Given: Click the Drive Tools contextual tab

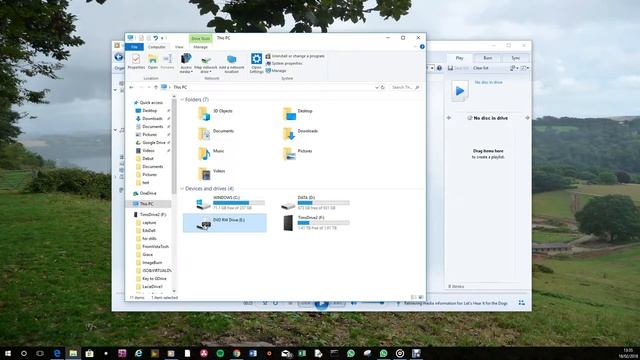Looking at the screenshot, I should click(x=201, y=38).
